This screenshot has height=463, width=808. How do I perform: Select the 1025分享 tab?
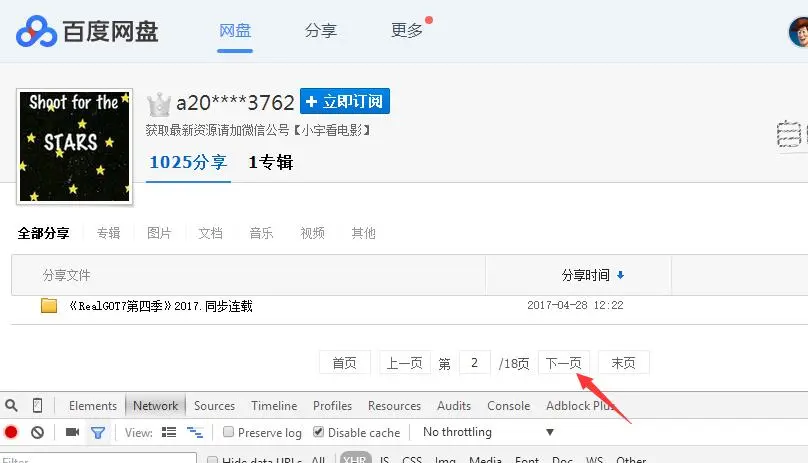188,162
